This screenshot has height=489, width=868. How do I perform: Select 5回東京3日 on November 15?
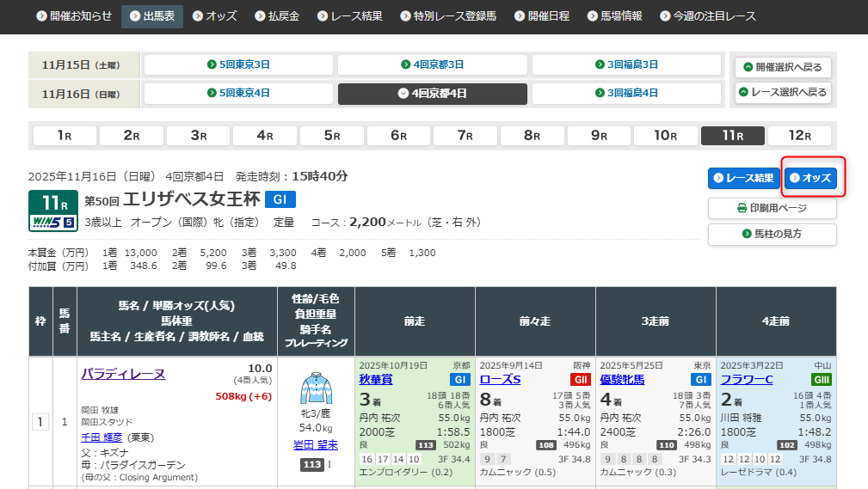click(x=238, y=64)
